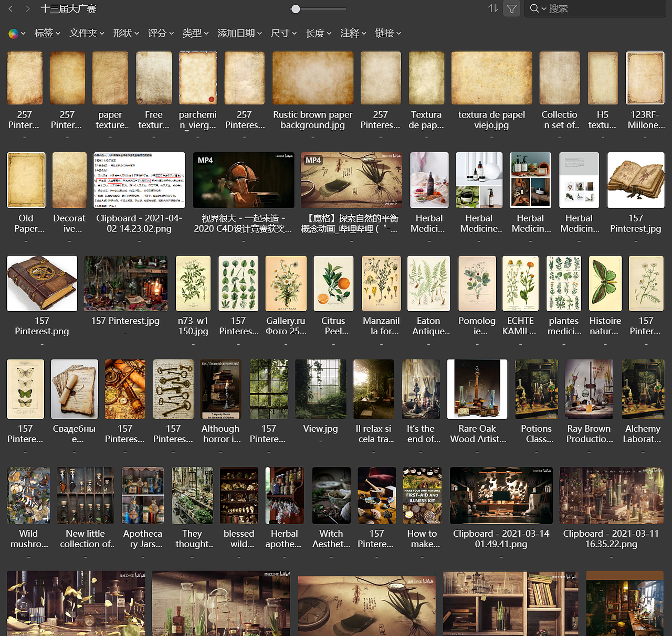Select the Clipboard 2021-03-14 01.49.41 thumbnail
The image size is (672, 636).
tap(501, 496)
